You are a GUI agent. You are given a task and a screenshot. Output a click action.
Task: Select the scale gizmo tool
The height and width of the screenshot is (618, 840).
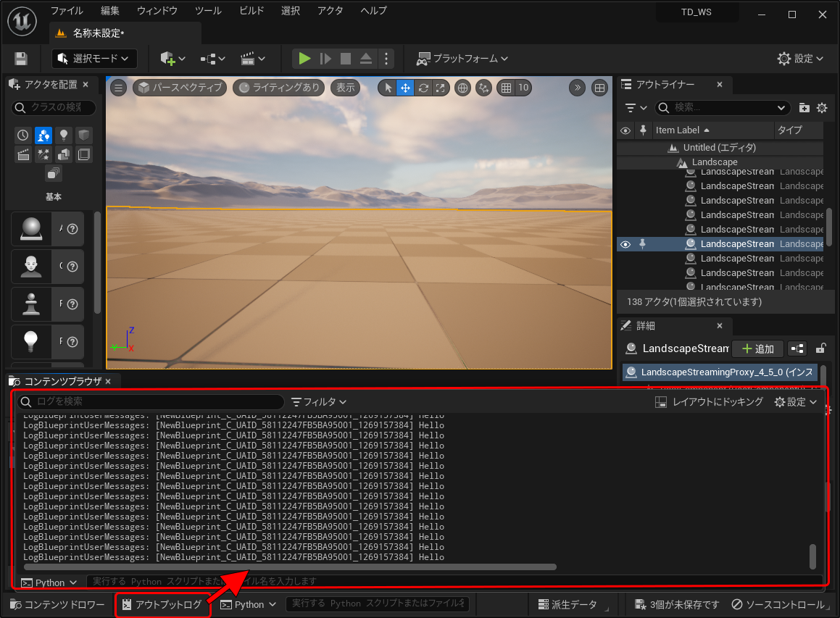tap(440, 88)
